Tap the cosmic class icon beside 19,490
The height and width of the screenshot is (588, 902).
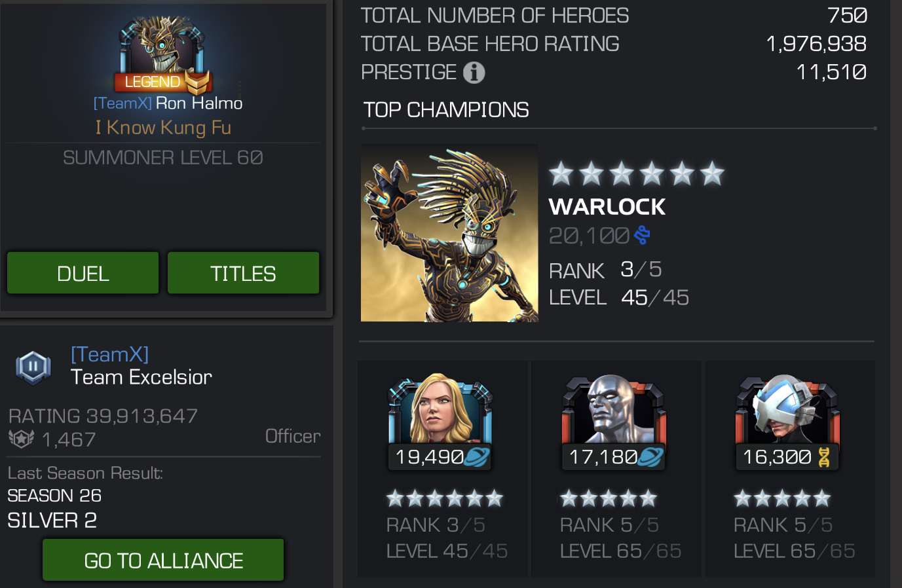point(476,457)
